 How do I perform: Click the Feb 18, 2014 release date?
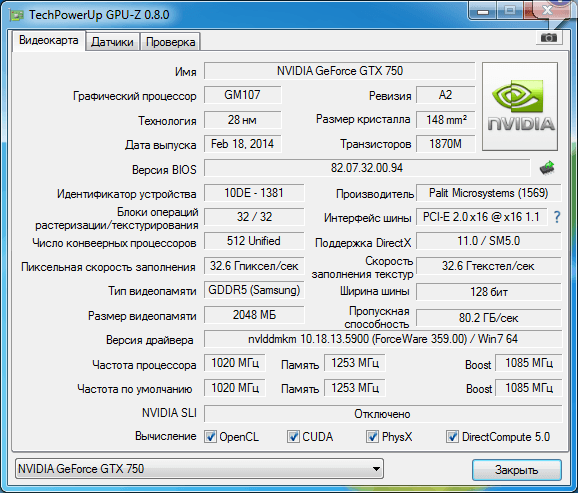[x=242, y=144]
